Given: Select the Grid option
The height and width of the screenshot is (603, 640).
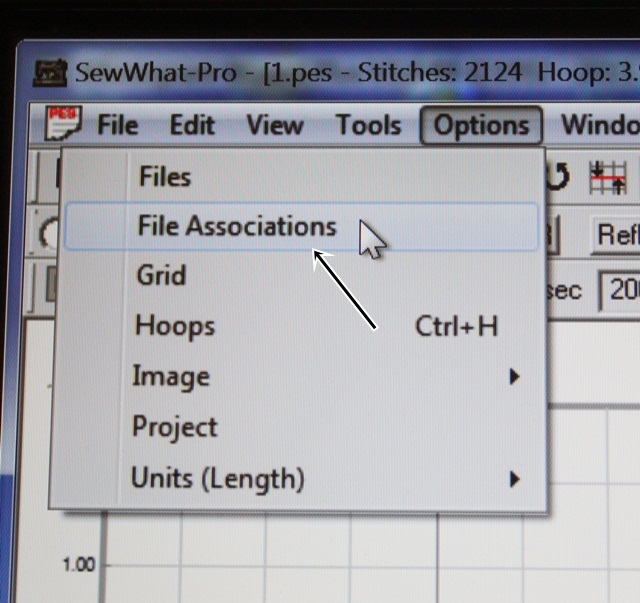Looking at the screenshot, I should 161,274.
